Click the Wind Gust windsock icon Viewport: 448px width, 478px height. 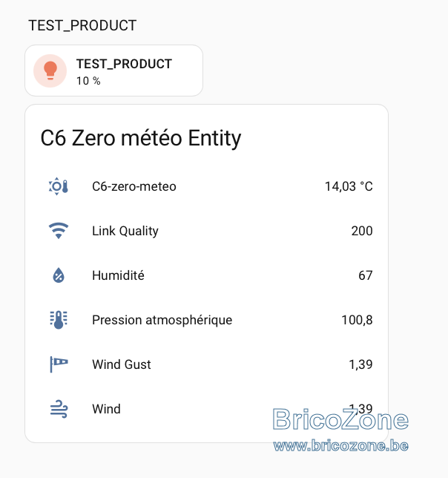(59, 364)
